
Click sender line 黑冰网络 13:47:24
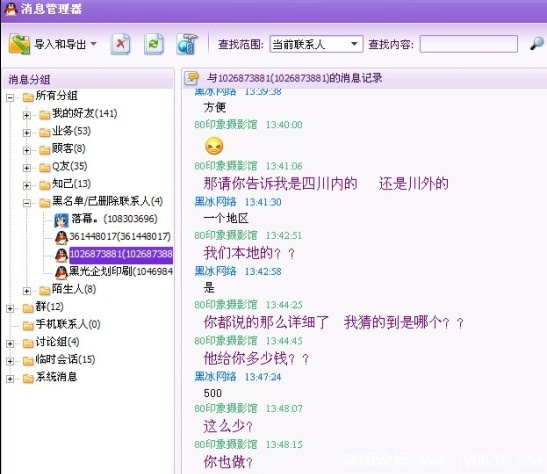(x=238, y=377)
